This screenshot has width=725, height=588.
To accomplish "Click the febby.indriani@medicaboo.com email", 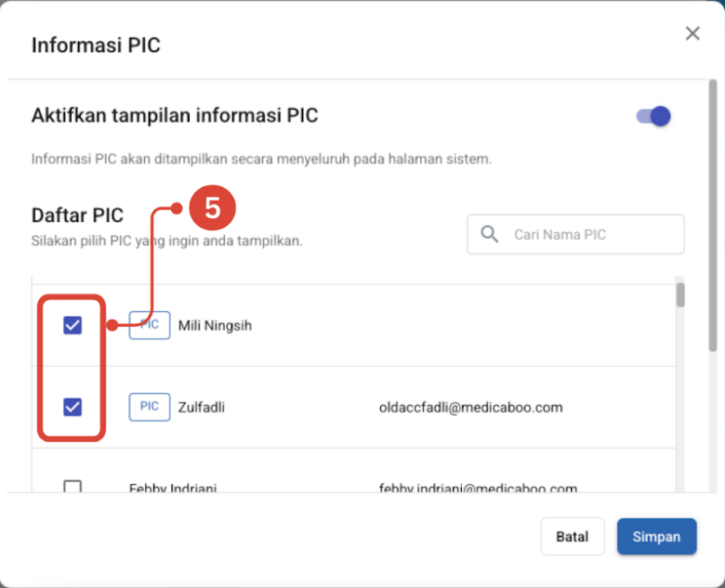I will point(478,488).
